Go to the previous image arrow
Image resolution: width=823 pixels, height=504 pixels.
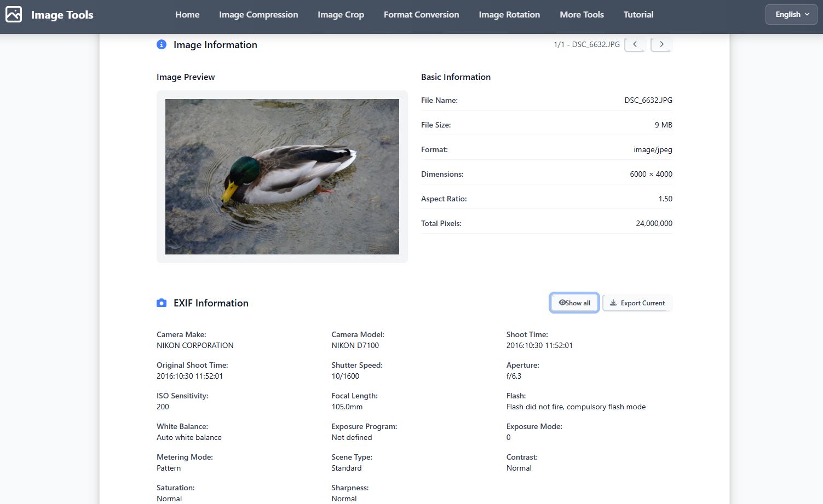(x=635, y=44)
